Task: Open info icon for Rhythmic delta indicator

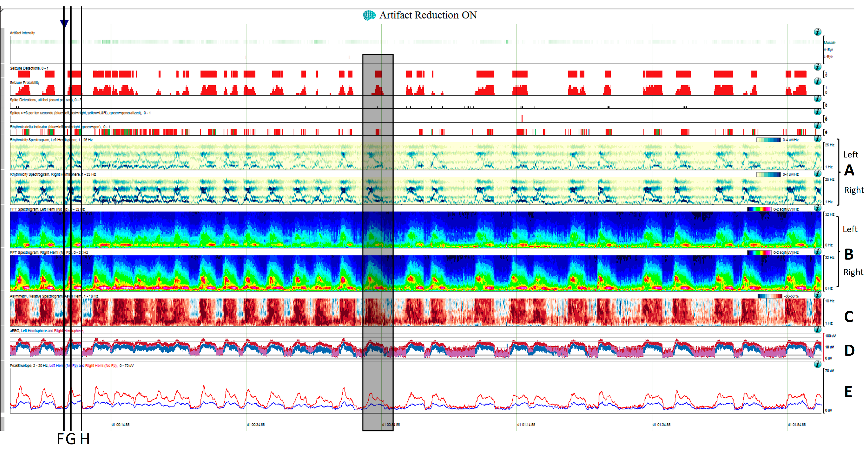Action: [818, 125]
